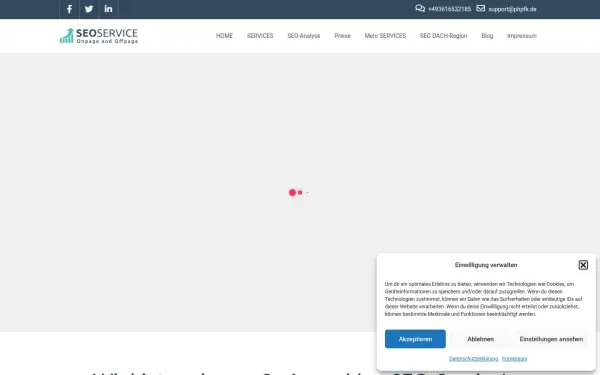
Task: Open the Facebook social icon
Action: tap(69, 9)
